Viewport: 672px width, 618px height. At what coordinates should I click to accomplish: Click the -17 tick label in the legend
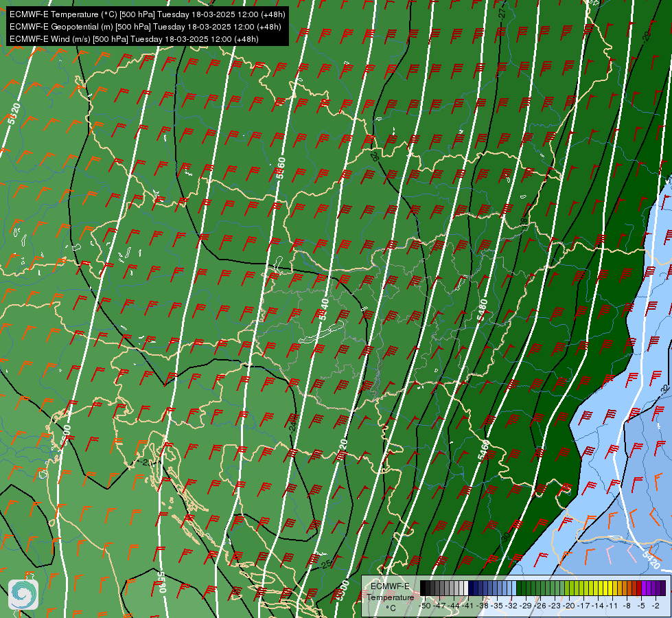coord(583,606)
